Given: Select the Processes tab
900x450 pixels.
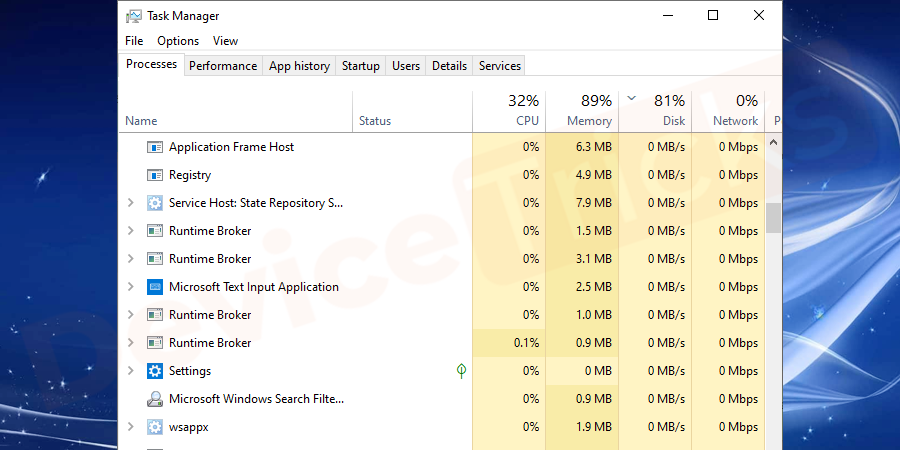Looking at the screenshot, I should coord(152,64).
